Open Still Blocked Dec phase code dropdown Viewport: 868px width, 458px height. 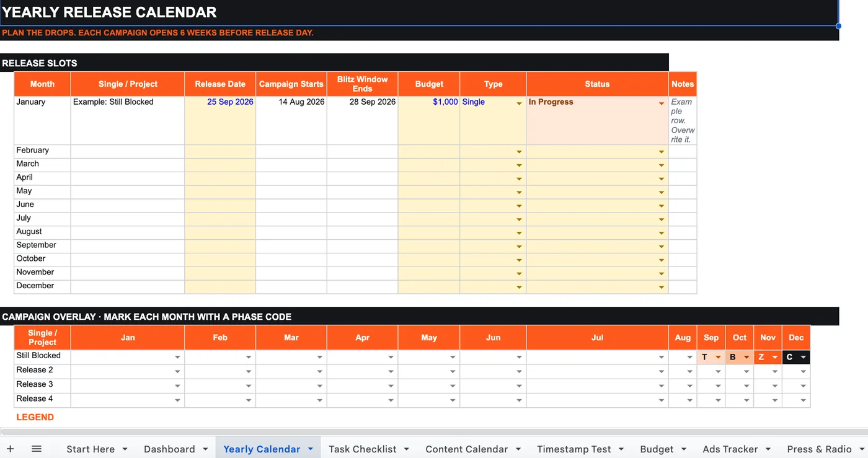(x=803, y=357)
